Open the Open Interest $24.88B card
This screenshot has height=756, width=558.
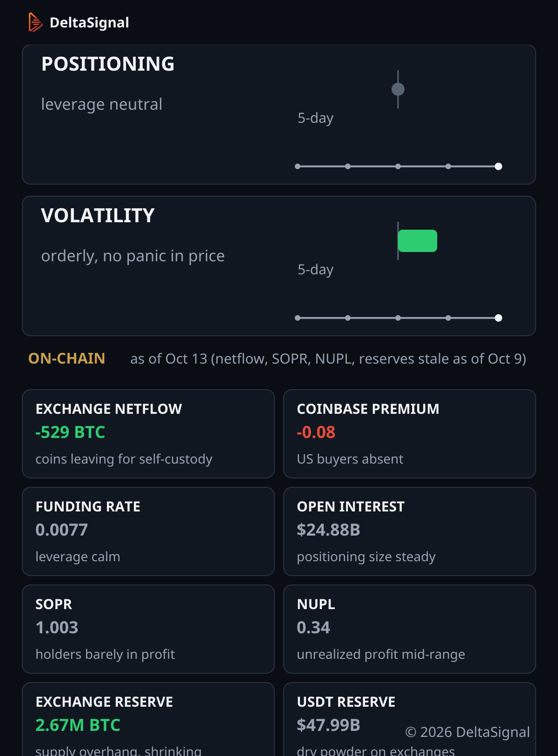tap(410, 531)
